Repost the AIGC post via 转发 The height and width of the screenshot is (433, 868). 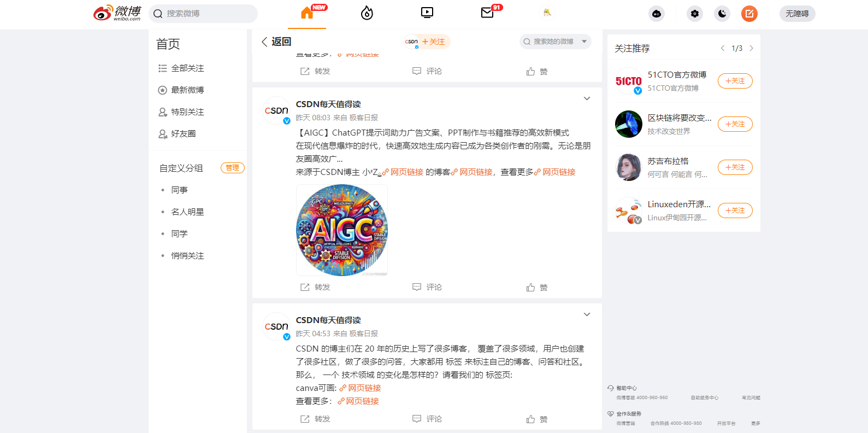pos(315,287)
